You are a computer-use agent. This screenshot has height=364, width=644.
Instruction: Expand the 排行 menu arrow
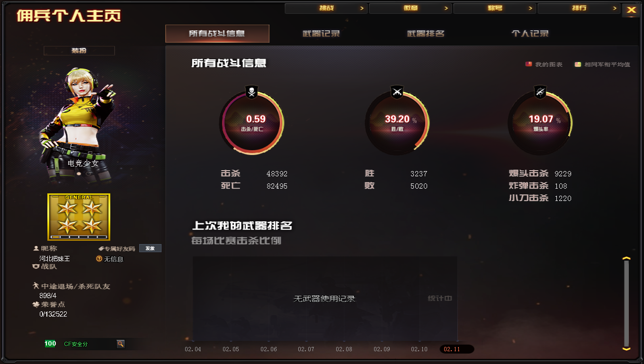coord(615,9)
